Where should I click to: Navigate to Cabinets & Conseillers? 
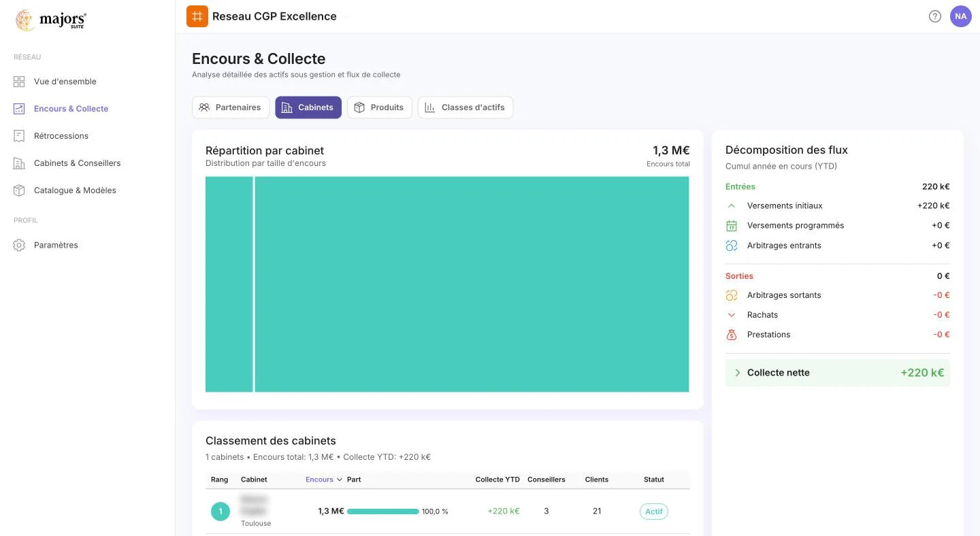tap(78, 163)
